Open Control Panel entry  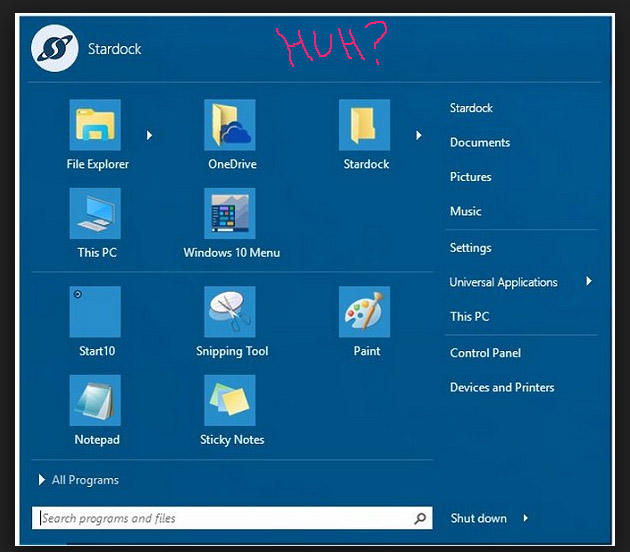(485, 353)
